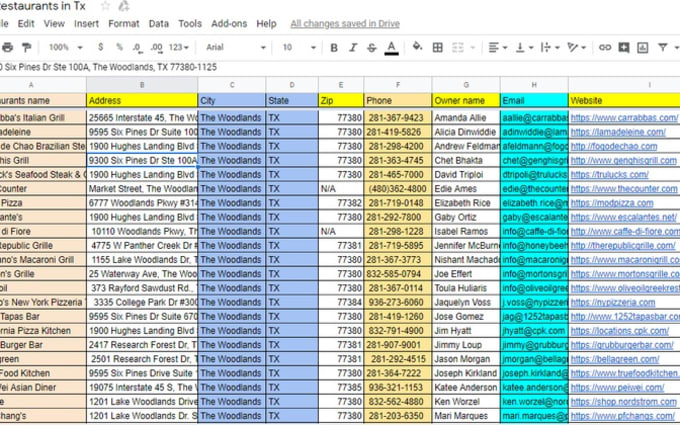Open the Help menu
The image size is (680, 425).
pyautogui.click(x=266, y=23)
